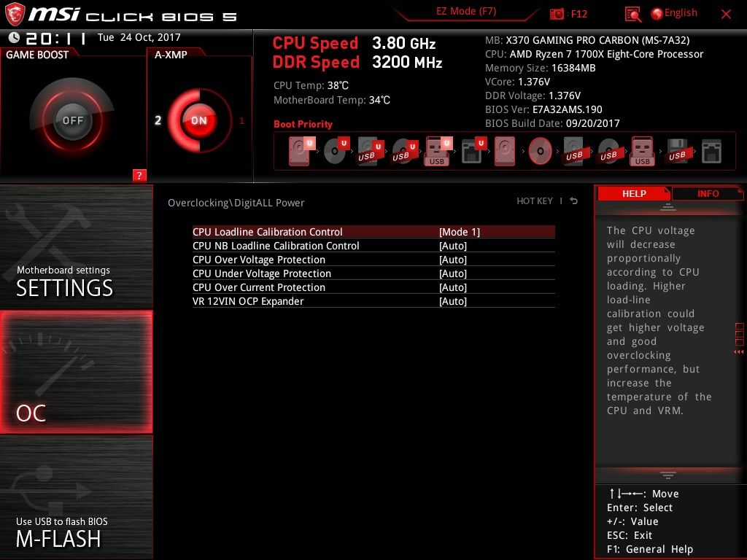Click the 20:11 system time display
747x560 pixels.
[x=56, y=38]
